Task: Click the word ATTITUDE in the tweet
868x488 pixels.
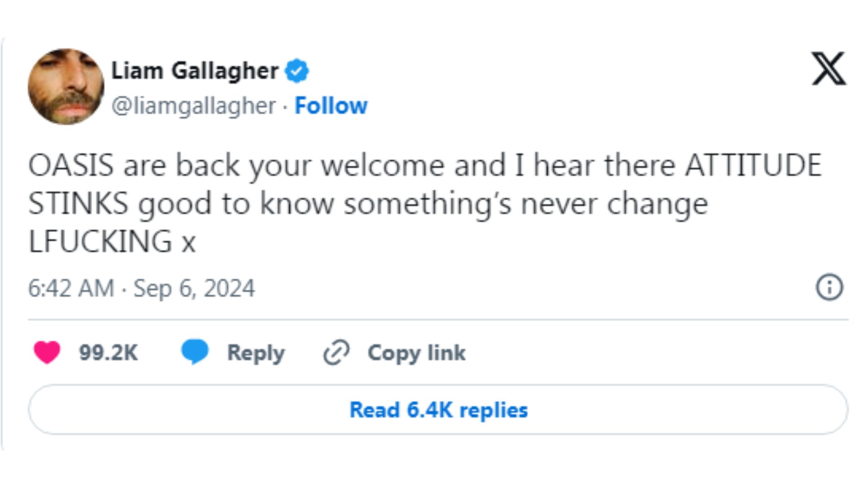Action: (753, 165)
